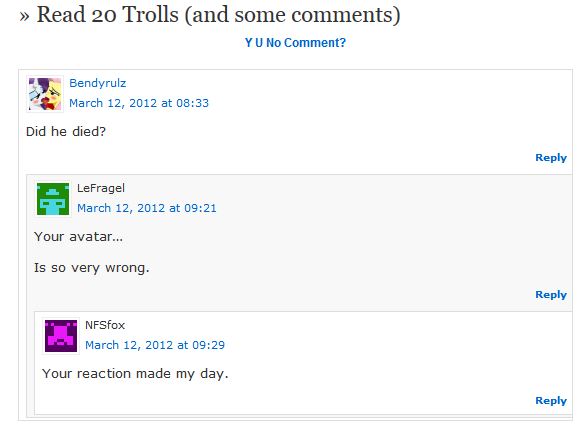Screen dimensions: 588x427
Task: Click the "Is so very wrong." text
Action: [x=92, y=268]
